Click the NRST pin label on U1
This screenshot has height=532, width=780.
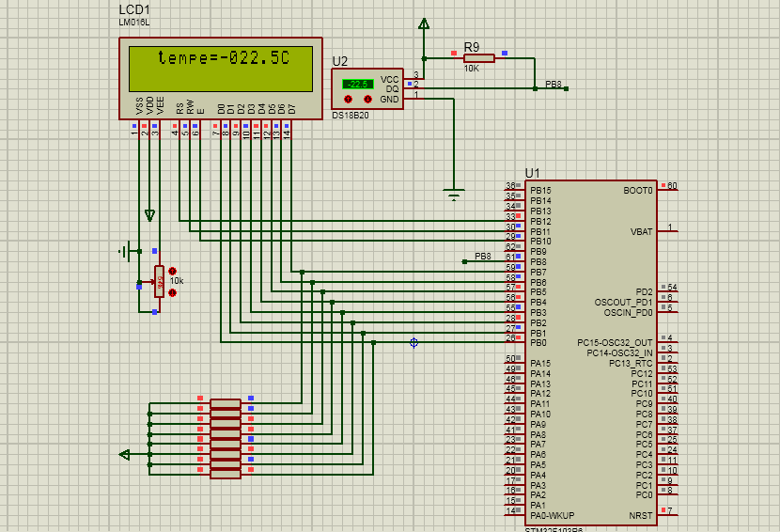[x=641, y=516]
